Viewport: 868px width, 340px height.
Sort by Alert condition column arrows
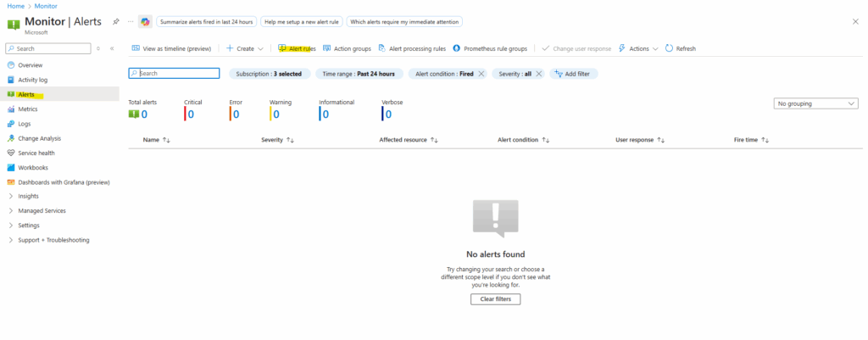pyautogui.click(x=545, y=140)
